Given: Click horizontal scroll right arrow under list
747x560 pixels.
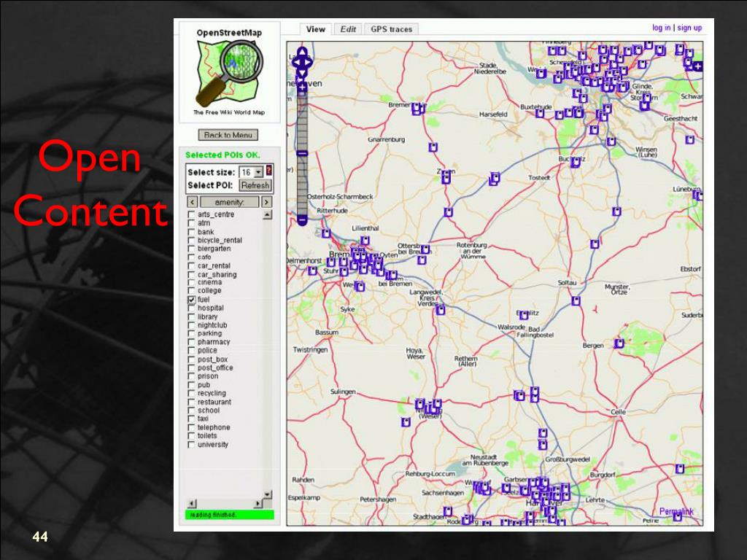Looking at the screenshot, I should click(258, 503).
